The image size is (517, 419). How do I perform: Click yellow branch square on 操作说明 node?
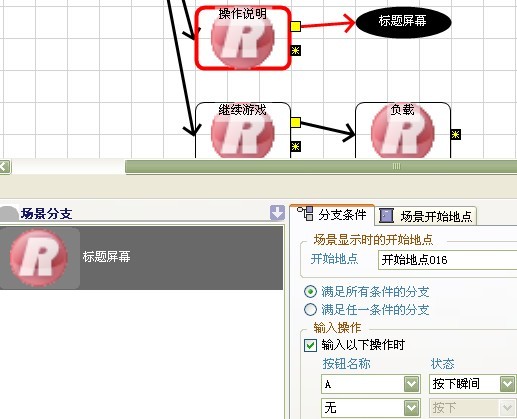point(296,26)
